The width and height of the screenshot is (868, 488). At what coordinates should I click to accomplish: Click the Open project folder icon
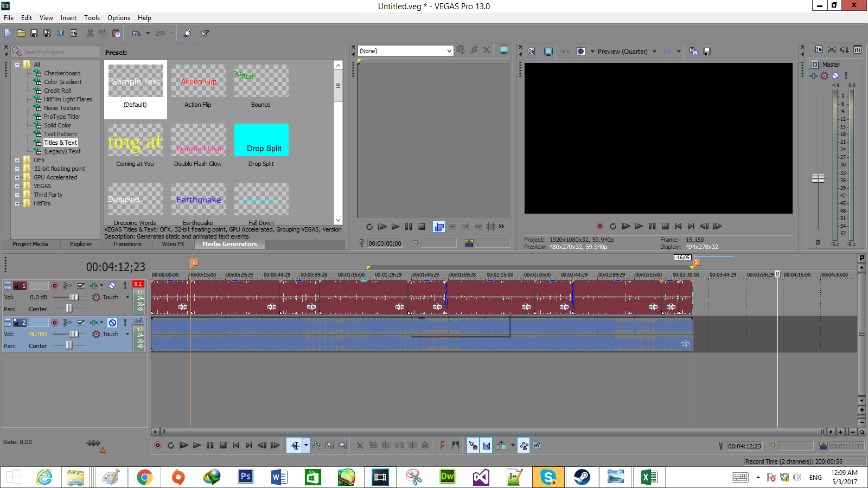coord(21,33)
